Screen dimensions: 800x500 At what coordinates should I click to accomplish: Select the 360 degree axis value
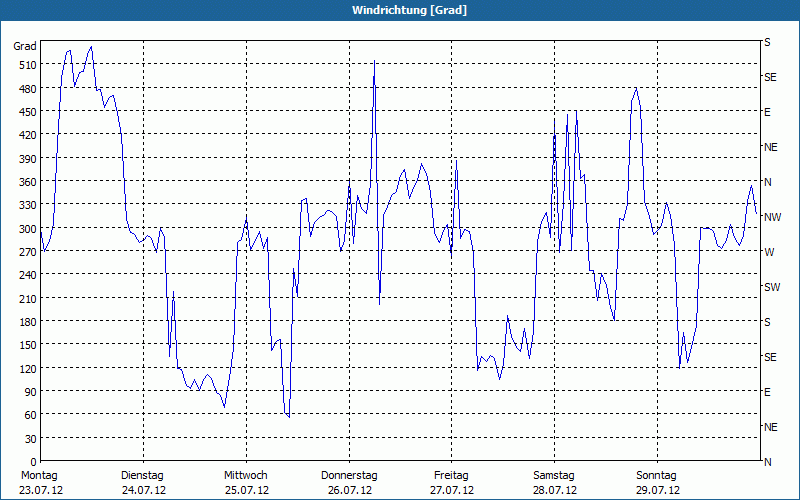29,182
